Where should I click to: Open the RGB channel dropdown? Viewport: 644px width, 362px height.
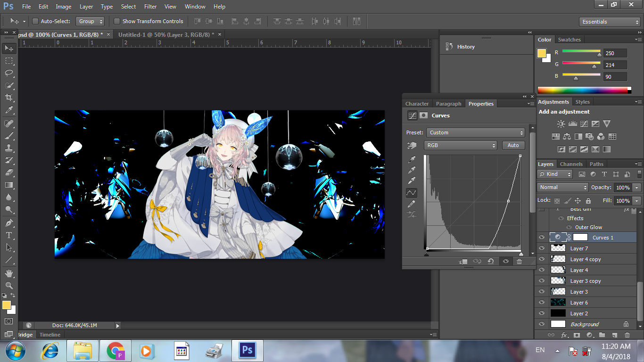point(461,145)
